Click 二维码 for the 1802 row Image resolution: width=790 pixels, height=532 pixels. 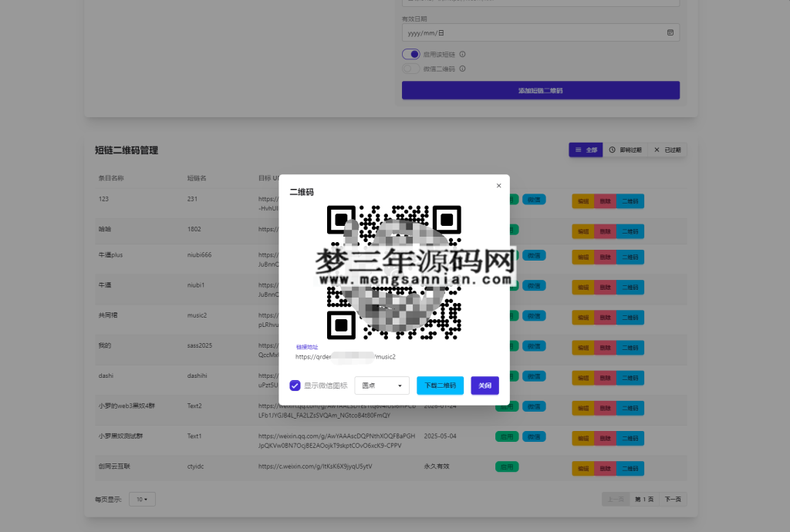[x=630, y=231]
